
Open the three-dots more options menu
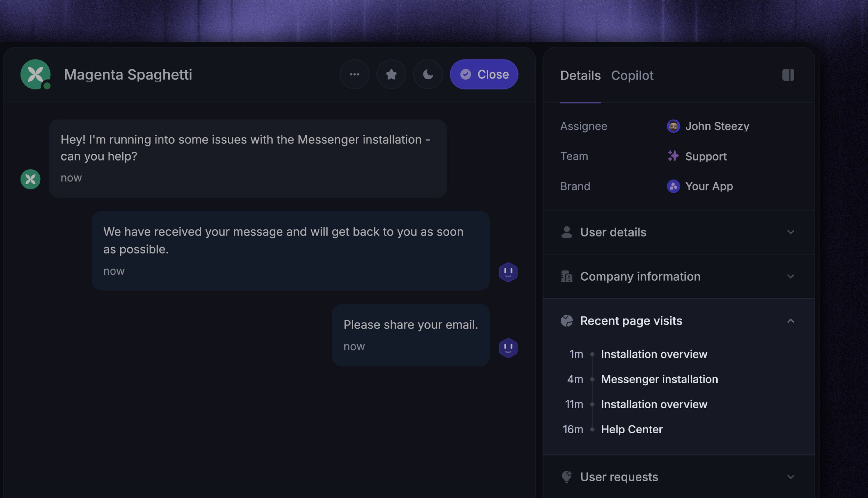coord(354,74)
